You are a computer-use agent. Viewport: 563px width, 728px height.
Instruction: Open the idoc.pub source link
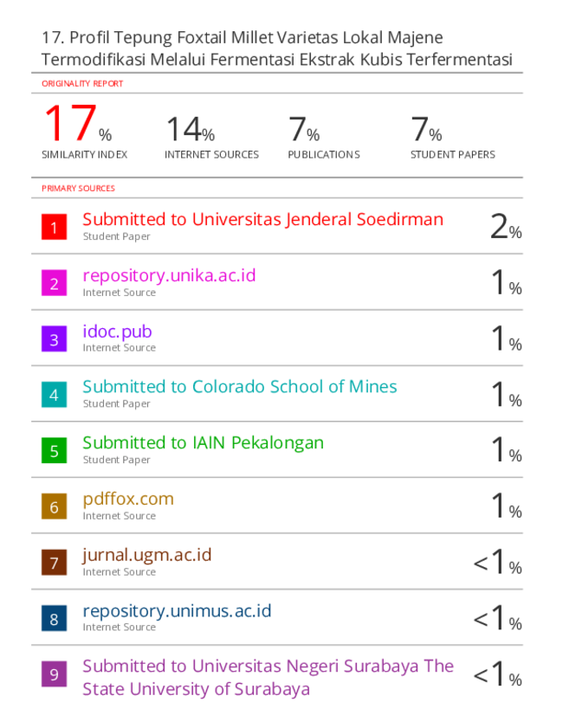[117, 332]
